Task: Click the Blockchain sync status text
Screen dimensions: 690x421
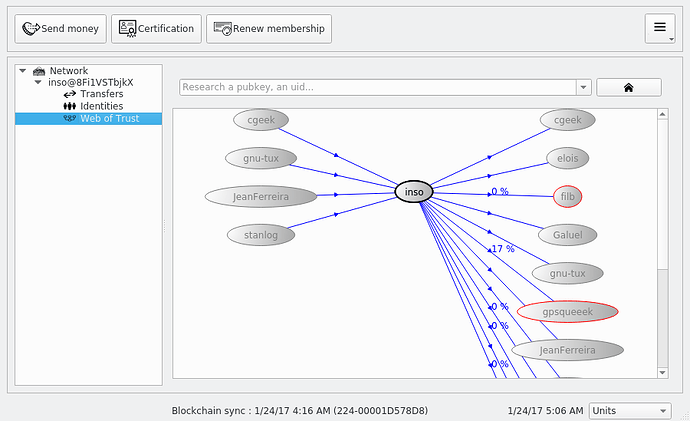Action: (300, 411)
